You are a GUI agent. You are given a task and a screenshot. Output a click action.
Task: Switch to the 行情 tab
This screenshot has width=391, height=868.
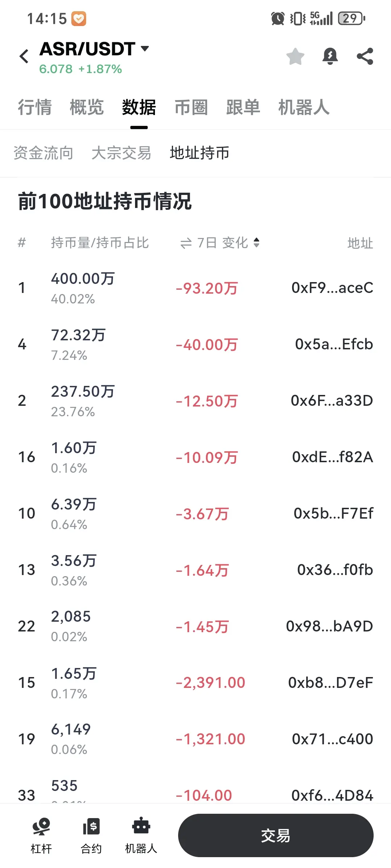click(35, 107)
